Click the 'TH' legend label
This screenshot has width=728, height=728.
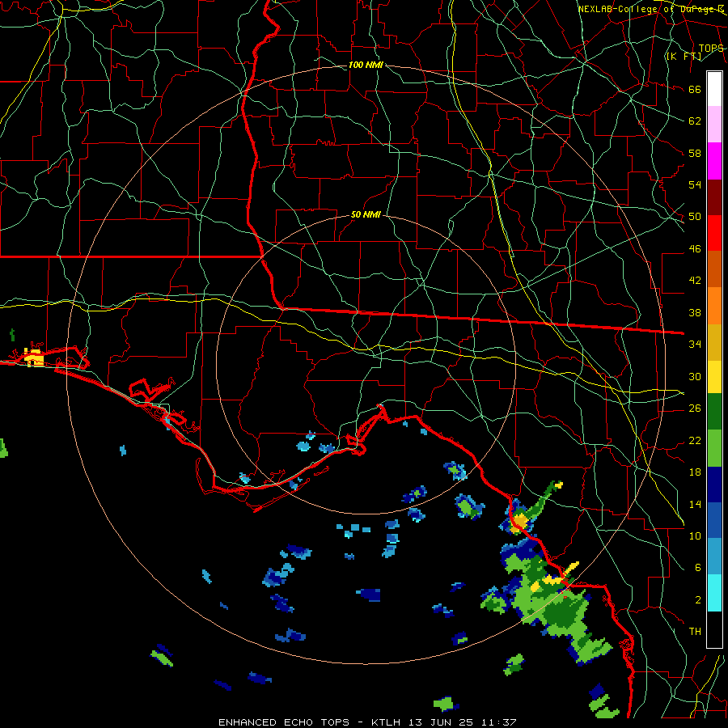click(x=695, y=632)
